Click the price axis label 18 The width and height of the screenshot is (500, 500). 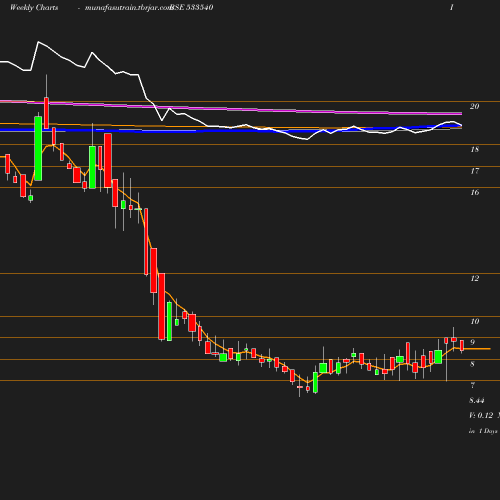click(x=475, y=149)
